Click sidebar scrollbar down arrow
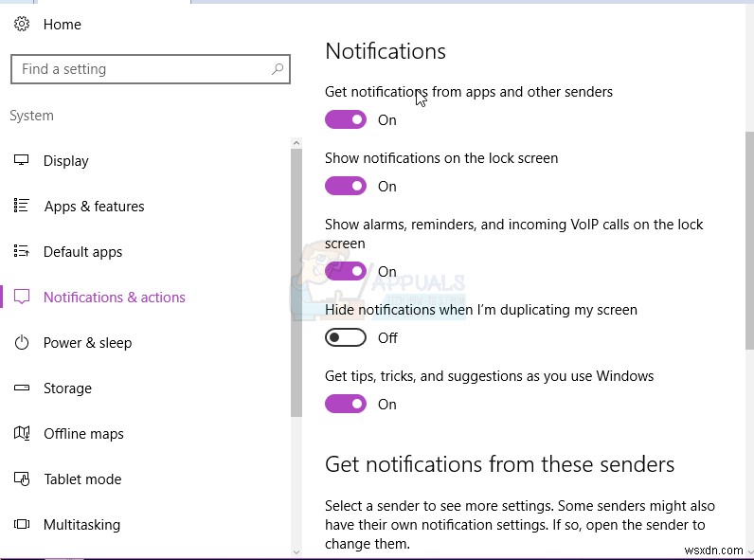The height and width of the screenshot is (560, 754). (x=296, y=552)
